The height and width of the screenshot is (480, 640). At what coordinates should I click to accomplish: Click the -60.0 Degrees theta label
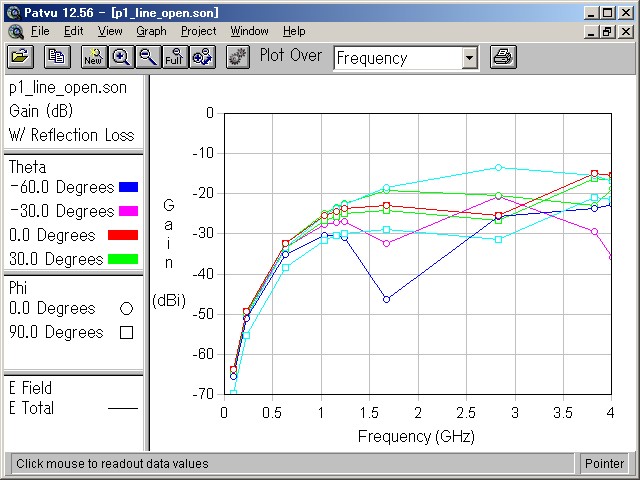[x=62, y=187]
